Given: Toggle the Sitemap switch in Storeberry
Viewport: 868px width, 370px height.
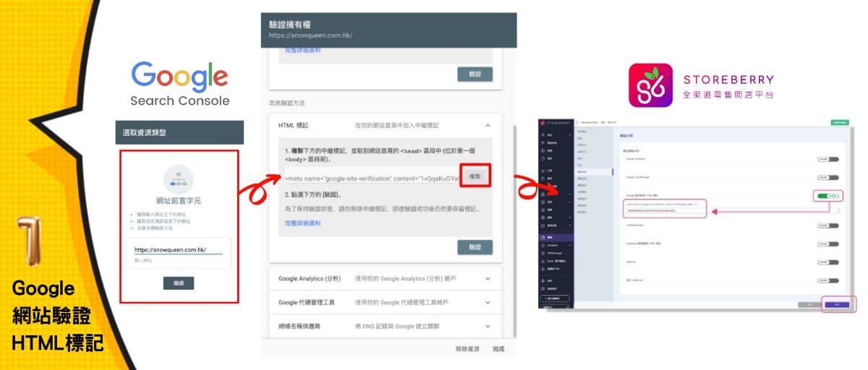Looking at the screenshot, I should [829, 262].
